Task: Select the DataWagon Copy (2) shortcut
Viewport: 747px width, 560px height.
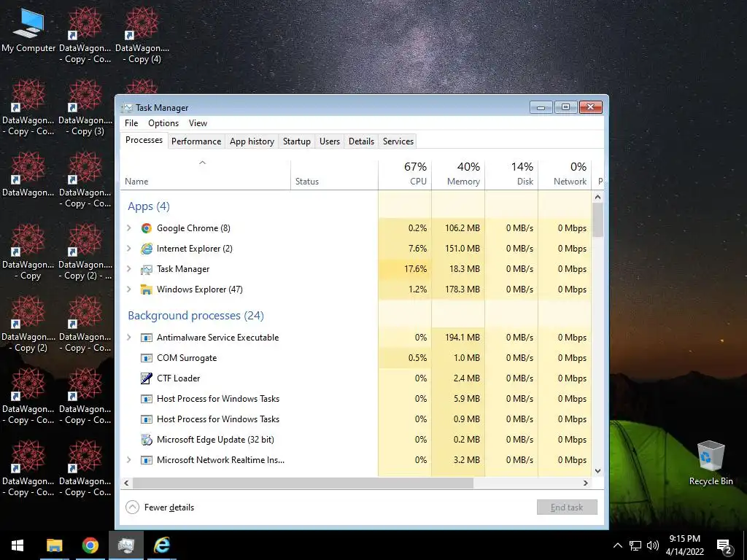Action: 28,324
